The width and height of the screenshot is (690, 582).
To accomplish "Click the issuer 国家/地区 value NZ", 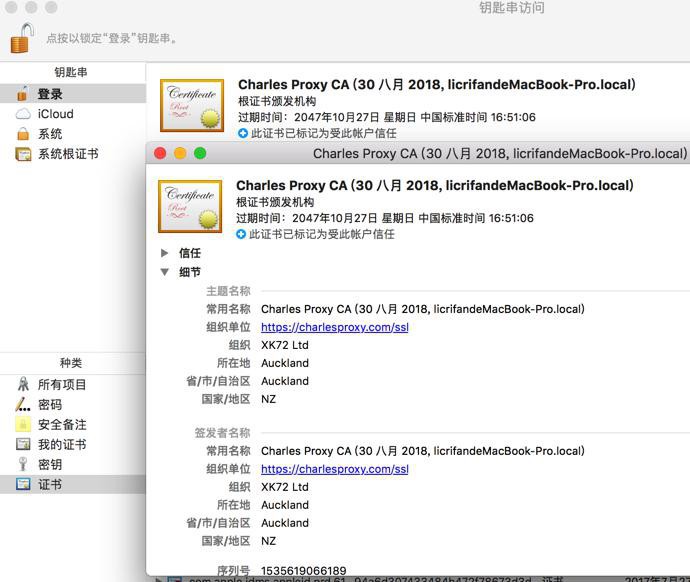I will 268,541.
